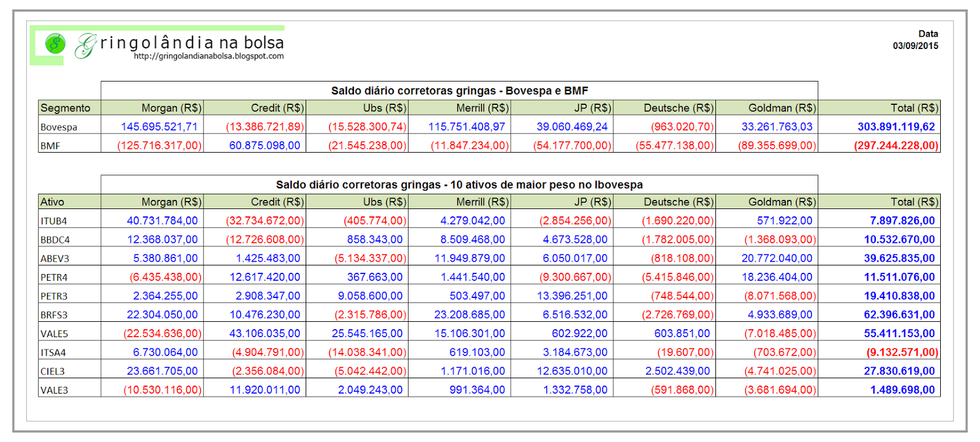Open the gringolandianabolsa.blogspot.com link
980x442 pixels.
[x=209, y=56]
